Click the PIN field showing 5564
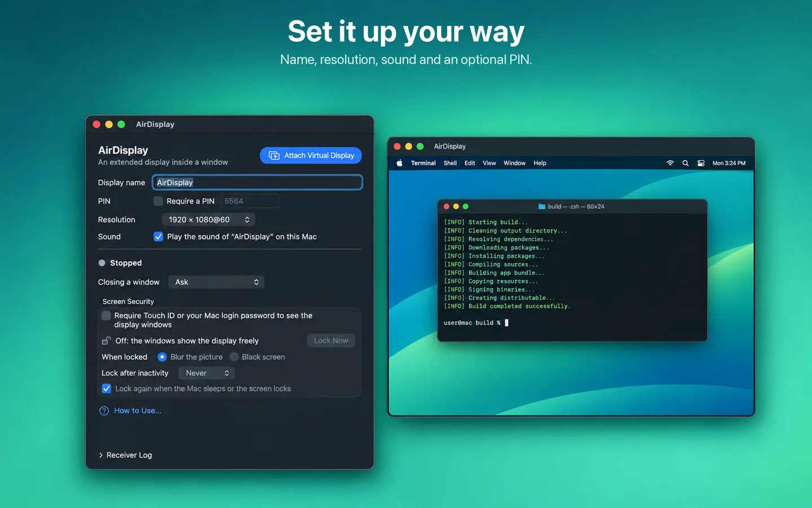This screenshot has width=812, height=508. point(249,201)
